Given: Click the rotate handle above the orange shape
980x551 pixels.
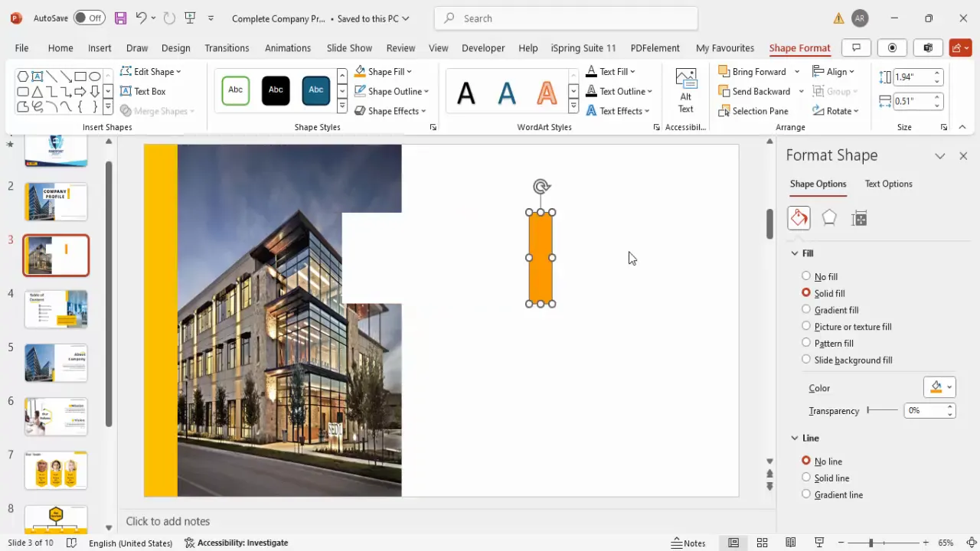Looking at the screenshot, I should click(541, 186).
